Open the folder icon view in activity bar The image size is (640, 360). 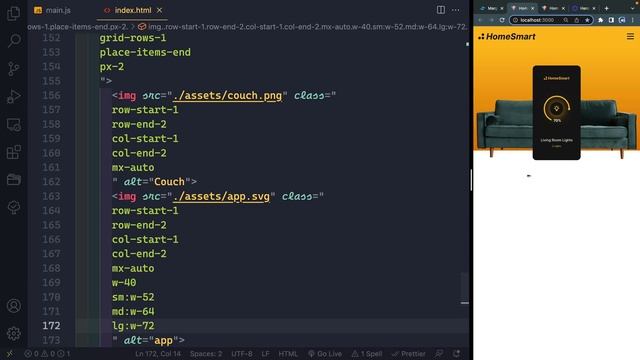coord(13,180)
